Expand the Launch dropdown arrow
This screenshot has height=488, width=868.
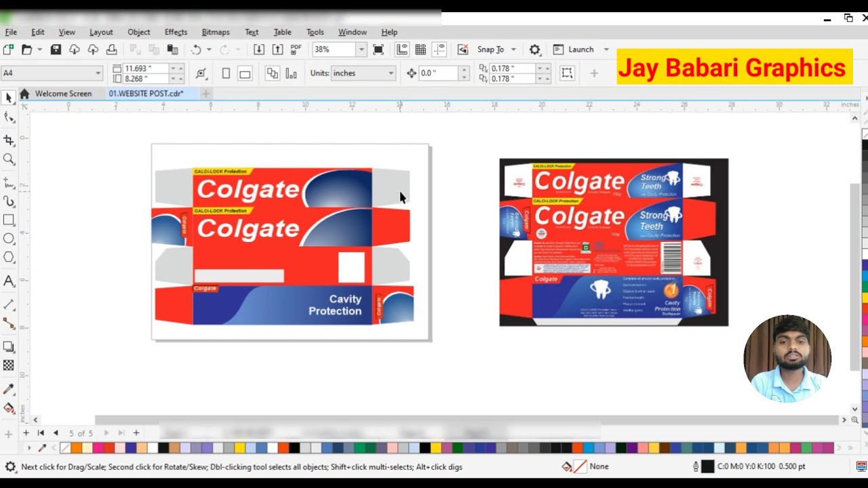pos(606,49)
